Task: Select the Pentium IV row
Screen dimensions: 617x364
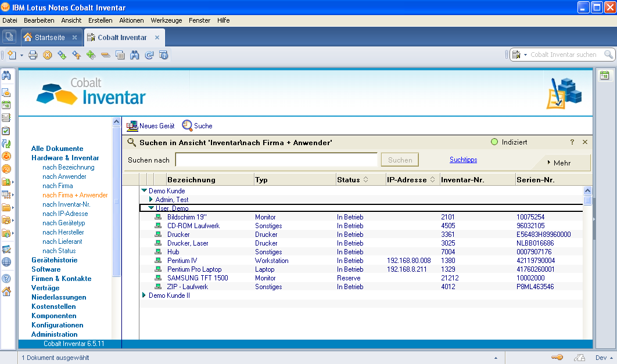Action: (x=361, y=261)
